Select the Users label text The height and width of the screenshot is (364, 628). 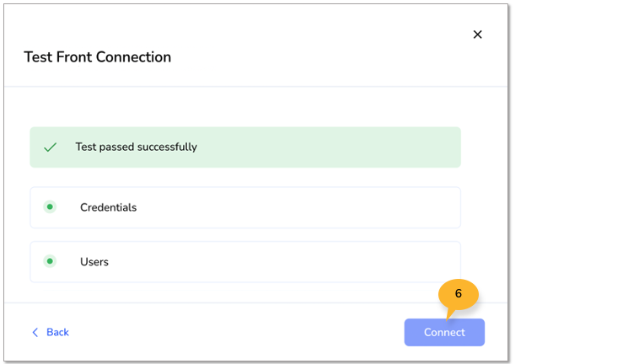(x=94, y=262)
